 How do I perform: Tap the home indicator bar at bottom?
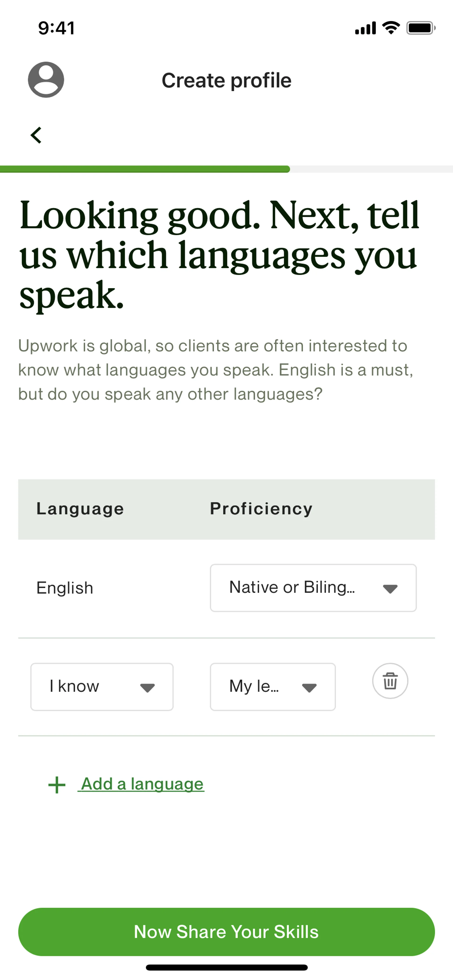(226, 967)
